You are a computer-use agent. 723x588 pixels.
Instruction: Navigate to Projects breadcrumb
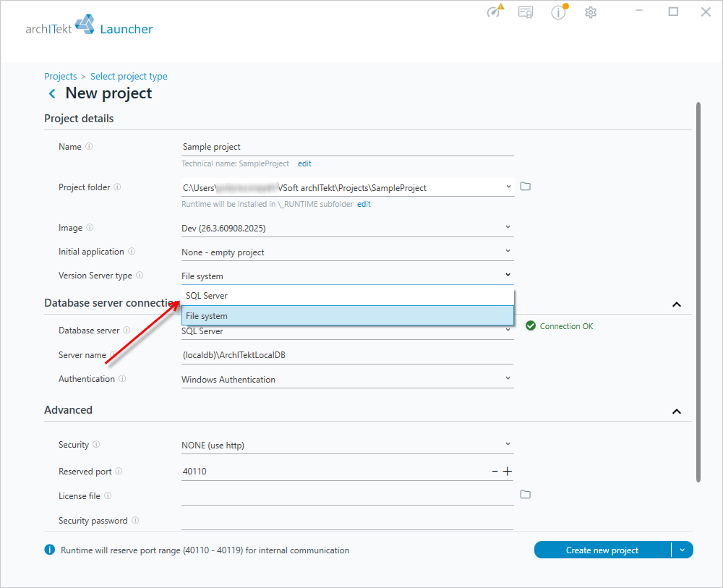click(x=61, y=77)
